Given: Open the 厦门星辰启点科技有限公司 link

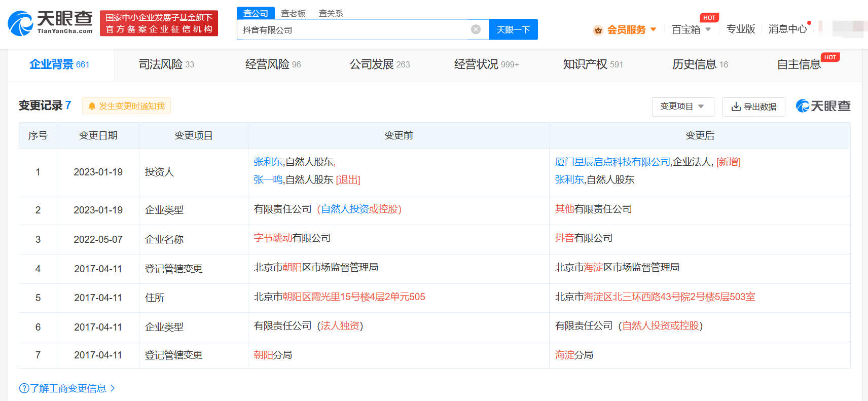Looking at the screenshot, I should coord(612,162).
